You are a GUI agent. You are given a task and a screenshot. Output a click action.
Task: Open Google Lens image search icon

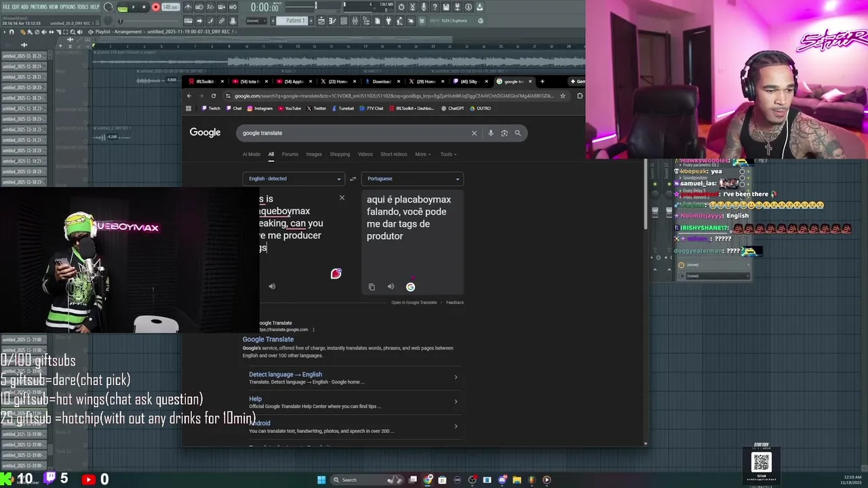pos(504,133)
